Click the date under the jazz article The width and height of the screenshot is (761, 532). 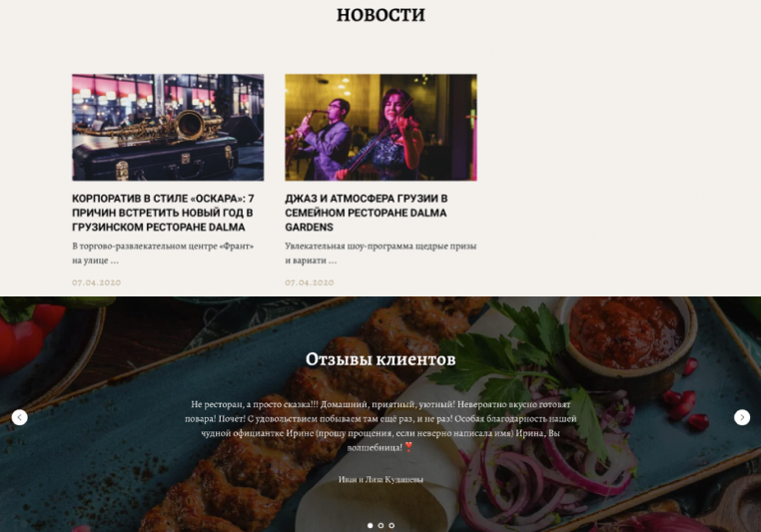point(310,282)
